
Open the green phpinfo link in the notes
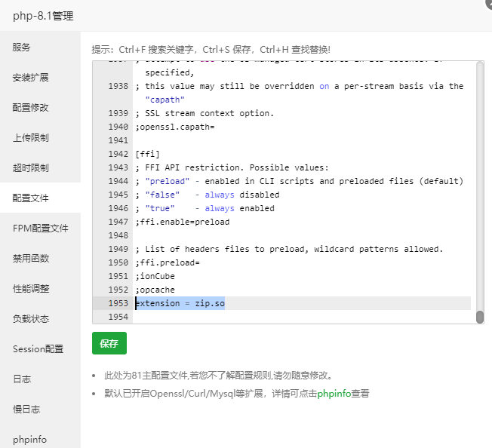point(334,393)
